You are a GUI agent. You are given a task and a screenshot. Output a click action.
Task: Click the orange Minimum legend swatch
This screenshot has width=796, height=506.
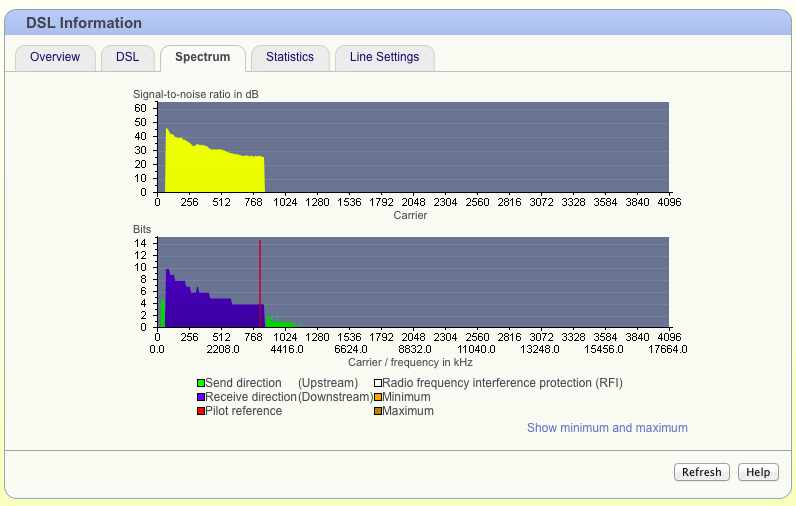point(378,397)
